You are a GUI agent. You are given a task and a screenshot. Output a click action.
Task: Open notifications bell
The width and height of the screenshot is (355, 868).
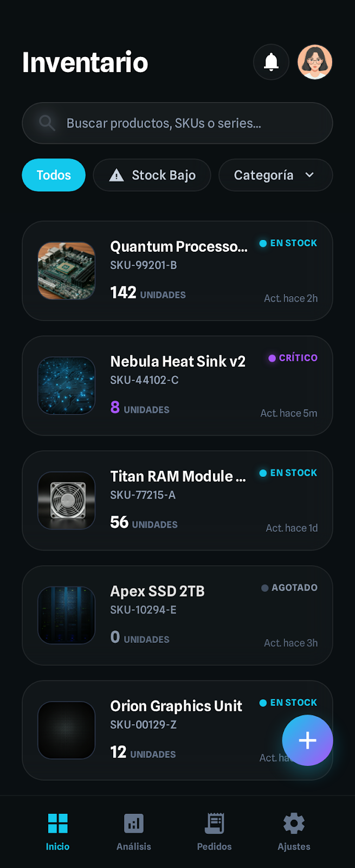271,62
